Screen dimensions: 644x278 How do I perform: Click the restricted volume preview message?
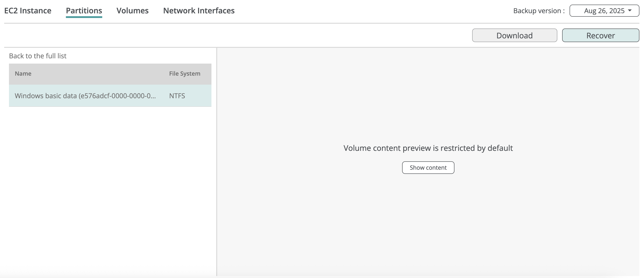(428, 148)
